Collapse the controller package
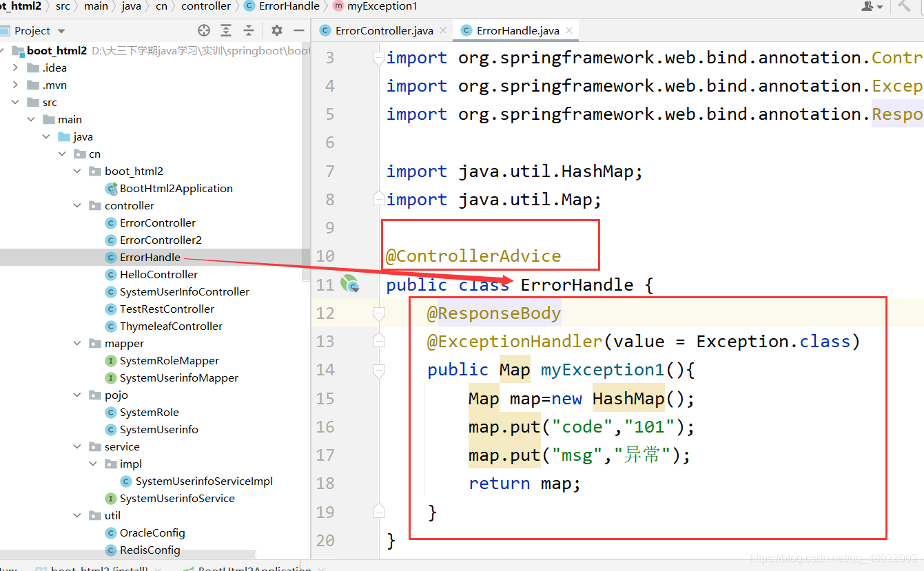The image size is (924, 571). point(78,205)
